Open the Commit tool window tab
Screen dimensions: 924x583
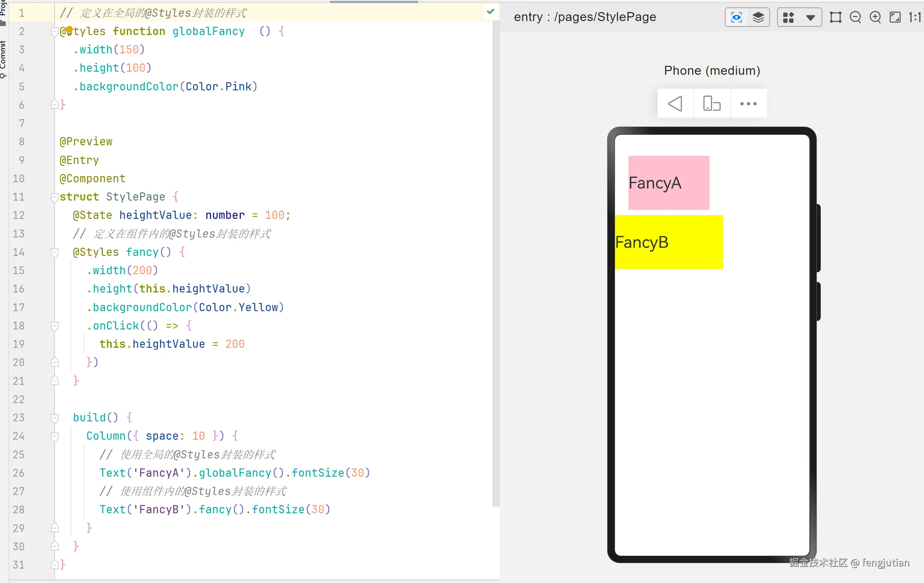(x=3, y=56)
